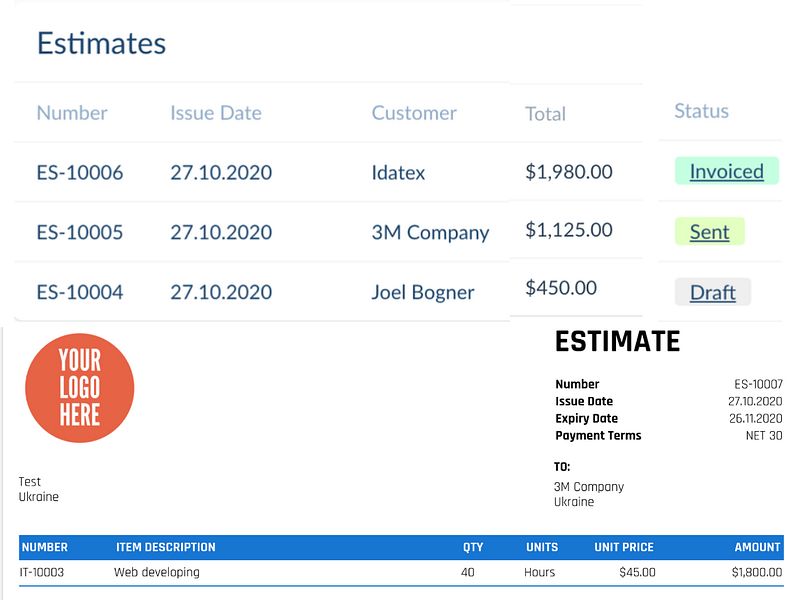Click the Estimates page heading
Screen dimensions: 795x600
point(101,43)
